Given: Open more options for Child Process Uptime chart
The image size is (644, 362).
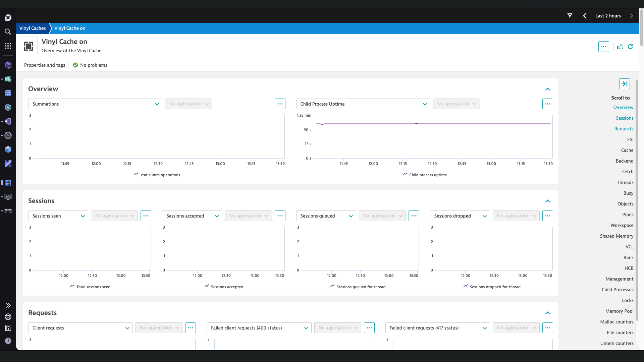Looking at the screenshot, I should [548, 104].
